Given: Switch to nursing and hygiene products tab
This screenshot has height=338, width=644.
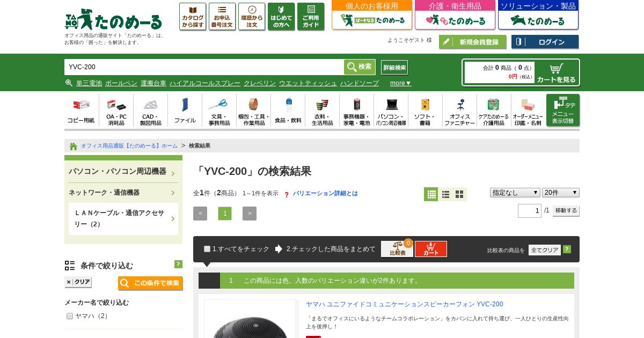Looking at the screenshot, I should [x=455, y=15].
